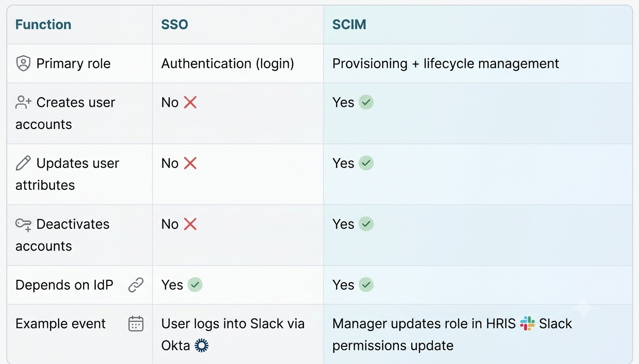This screenshot has width=639, height=364.
Task: Click 'Yes' in SCIM Creates user accounts row
Action: point(343,102)
